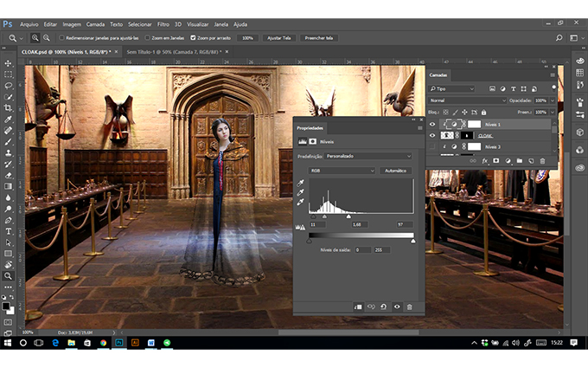Click the output white level slider handle

click(x=412, y=241)
